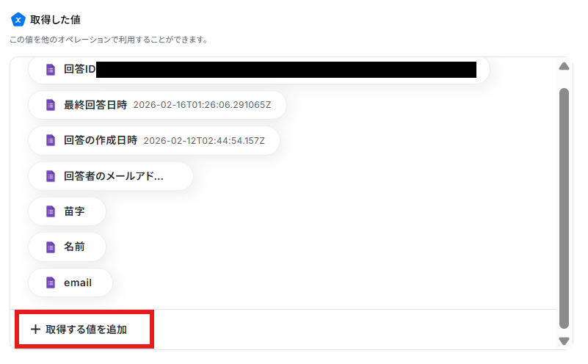Select the email value chip
The image size is (588, 364).
pos(70,283)
